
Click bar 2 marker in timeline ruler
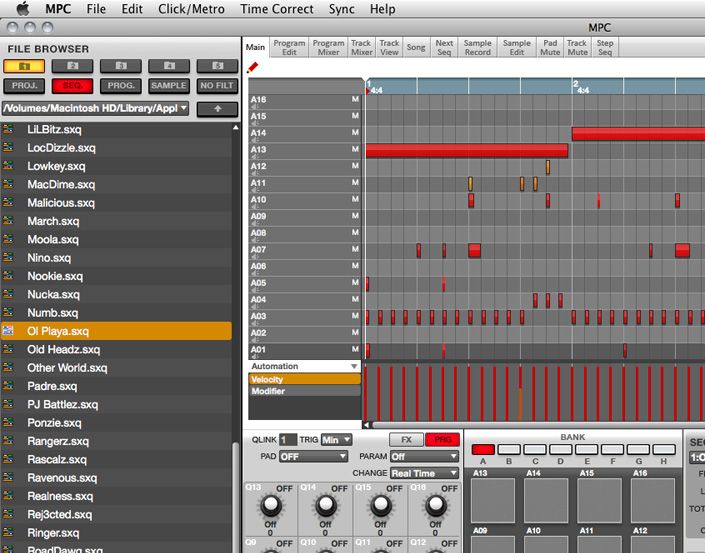pyautogui.click(x=576, y=84)
